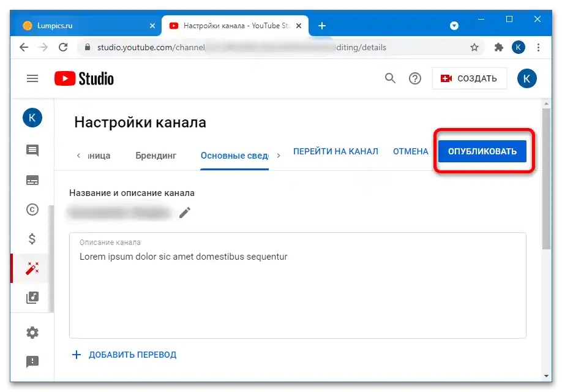Click the site padlock security icon

point(88,47)
